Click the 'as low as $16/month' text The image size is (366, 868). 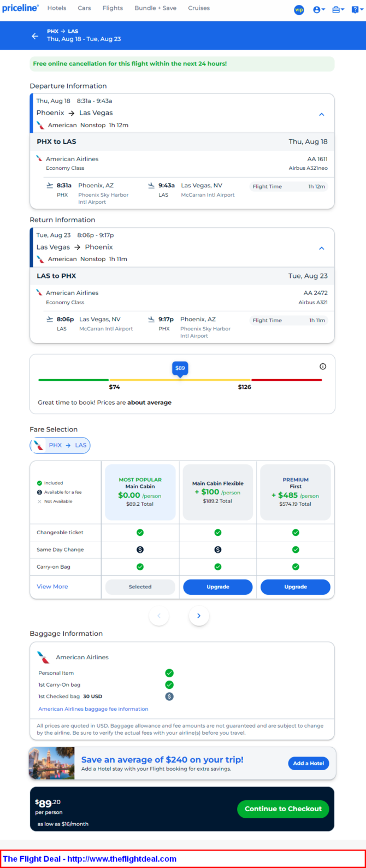coord(63,824)
